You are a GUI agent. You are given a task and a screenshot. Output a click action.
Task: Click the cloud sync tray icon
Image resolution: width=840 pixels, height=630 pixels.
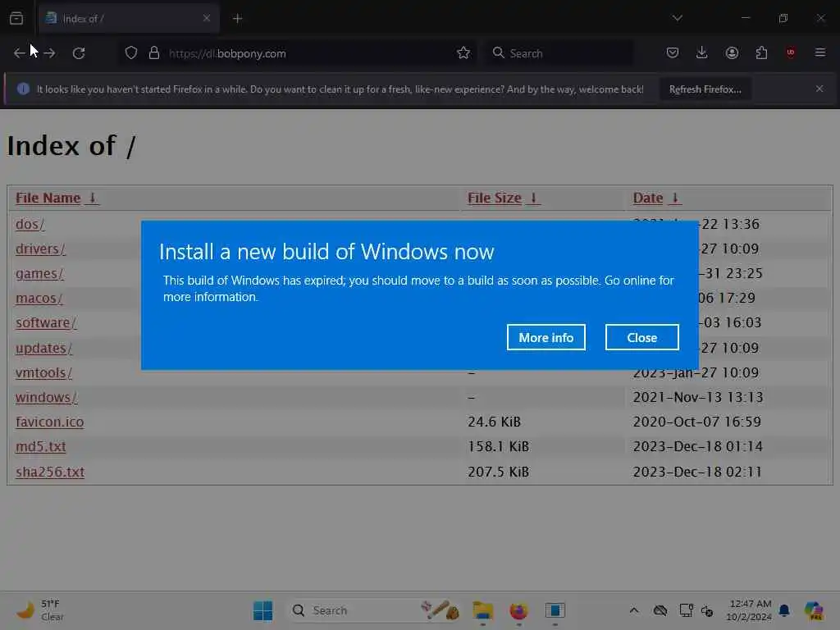coord(660,610)
